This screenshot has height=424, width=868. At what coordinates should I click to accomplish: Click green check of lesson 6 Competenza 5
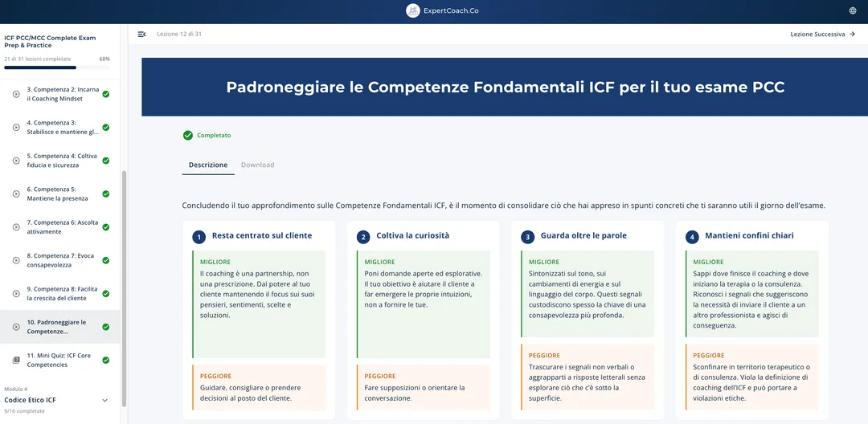(x=106, y=194)
